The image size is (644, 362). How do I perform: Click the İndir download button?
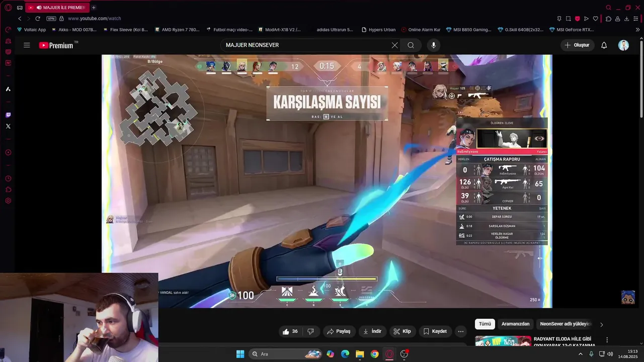(x=372, y=331)
